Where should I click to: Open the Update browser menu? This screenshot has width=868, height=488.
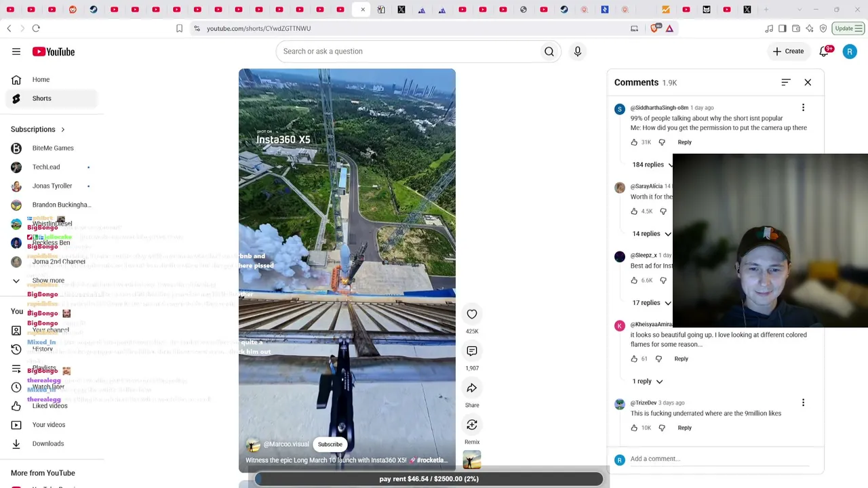(x=848, y=28)
